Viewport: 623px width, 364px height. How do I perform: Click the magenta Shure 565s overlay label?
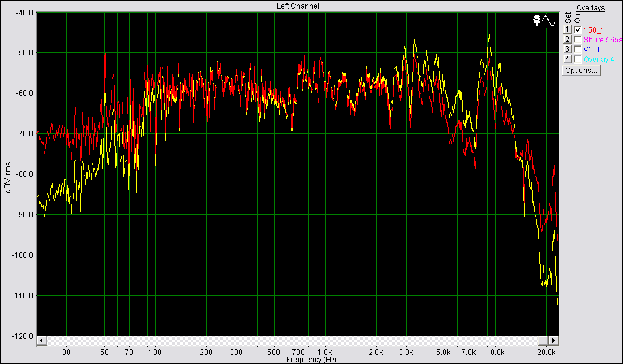(603, 40)
